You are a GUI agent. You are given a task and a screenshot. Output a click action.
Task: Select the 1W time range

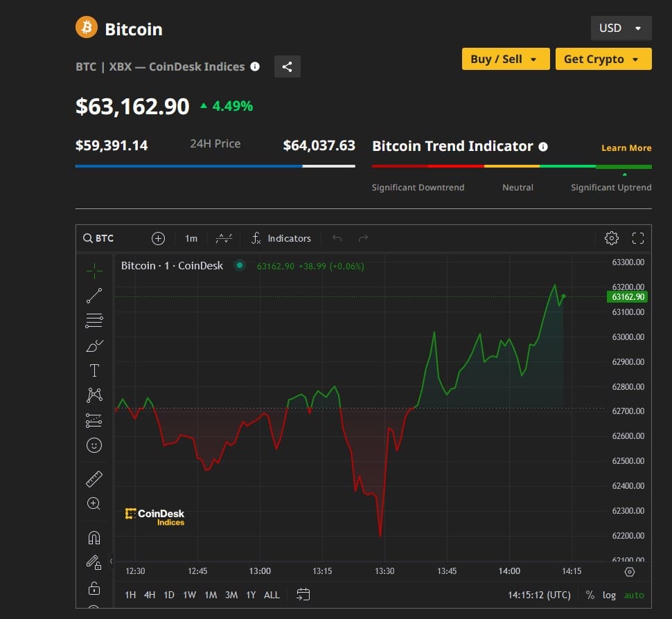click(x=189, y=595)
